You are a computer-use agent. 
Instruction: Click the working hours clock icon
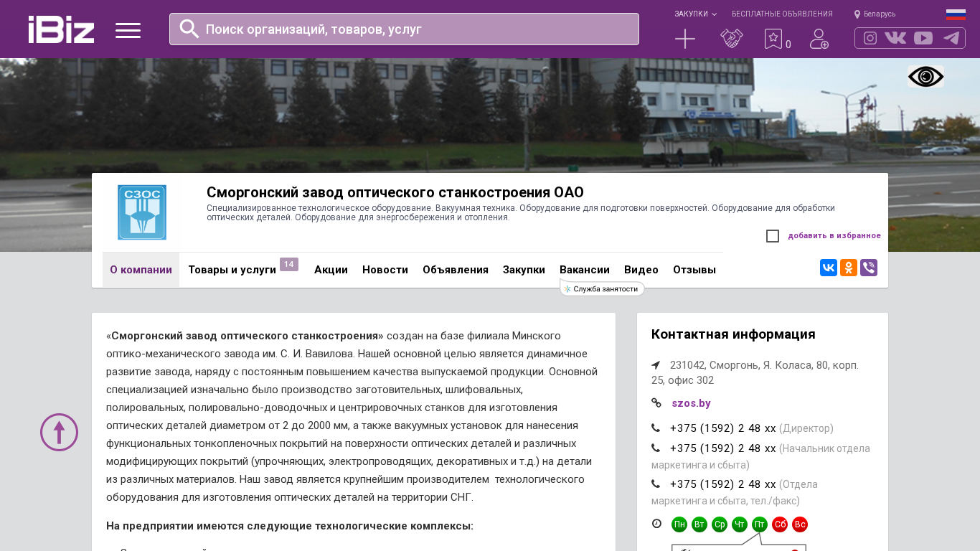pyautogui.click(x=656, y=524)
